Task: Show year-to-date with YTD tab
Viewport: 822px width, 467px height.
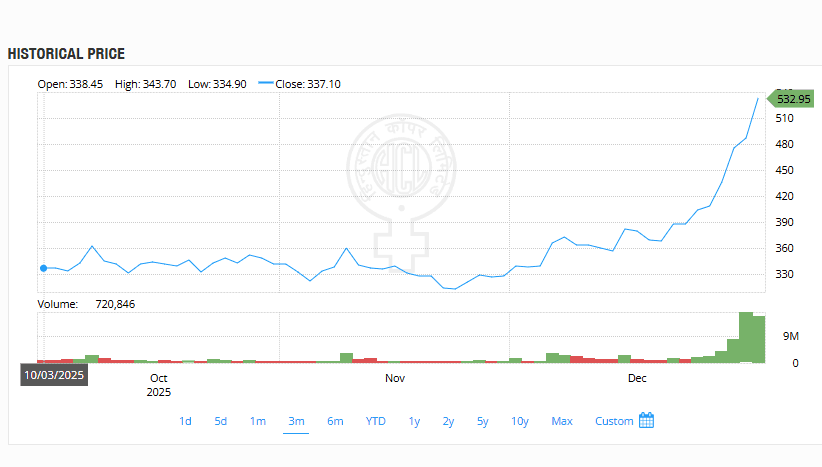Action: pos(375,421)
